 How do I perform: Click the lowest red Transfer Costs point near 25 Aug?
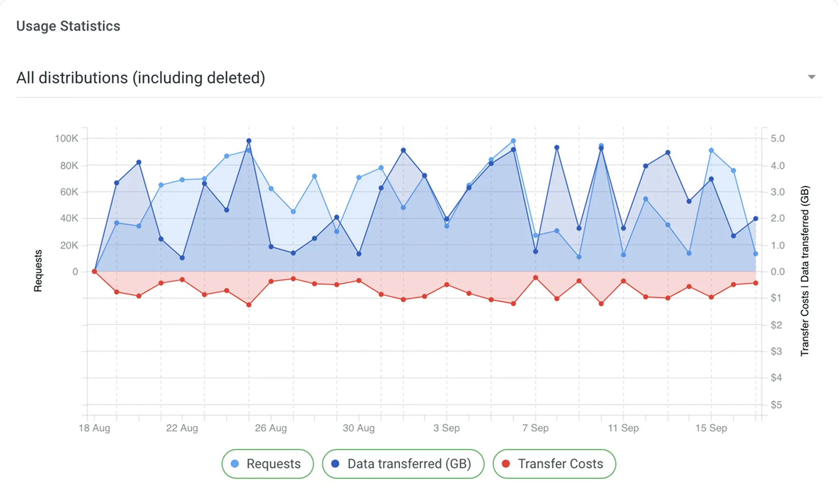pyautogui.click(x=248, y=304)
